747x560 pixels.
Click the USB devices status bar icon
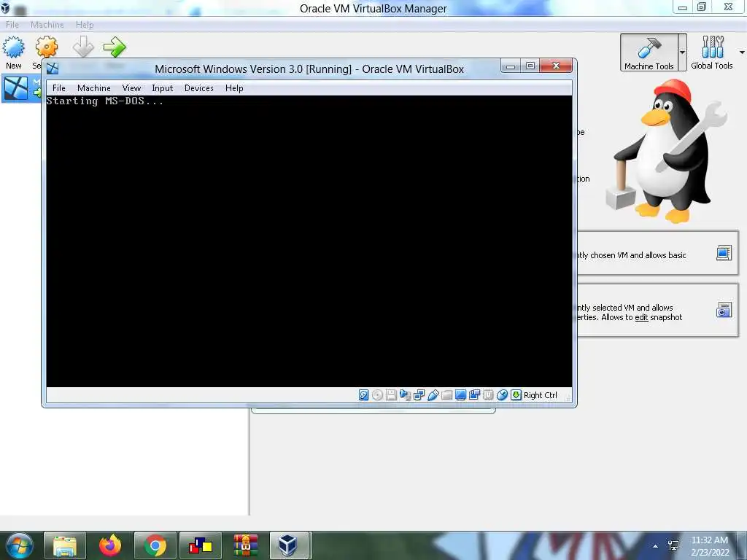tap(433, 394)
